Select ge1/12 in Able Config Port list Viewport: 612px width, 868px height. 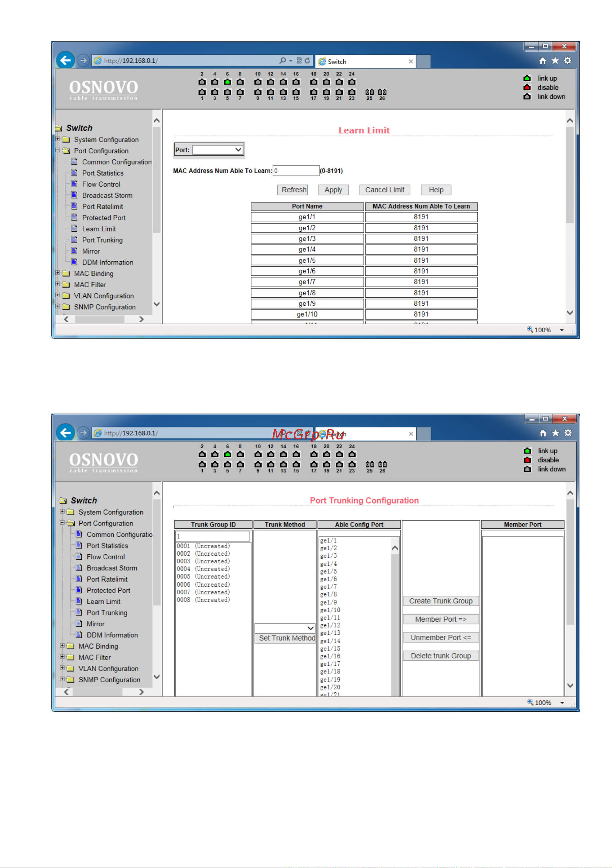point(330,625)
